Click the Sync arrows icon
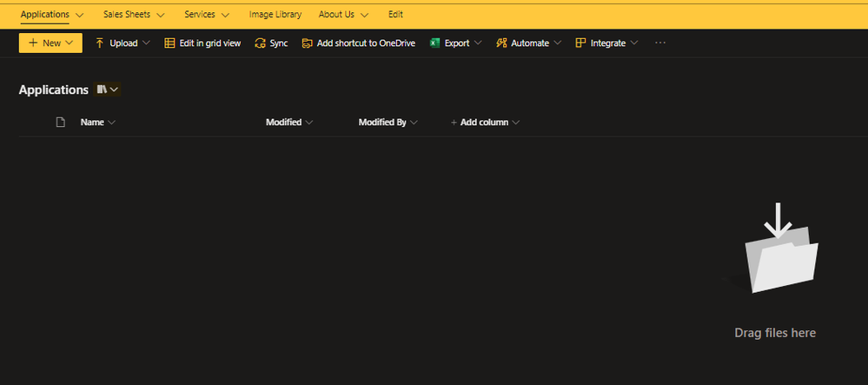 [260, 43]
